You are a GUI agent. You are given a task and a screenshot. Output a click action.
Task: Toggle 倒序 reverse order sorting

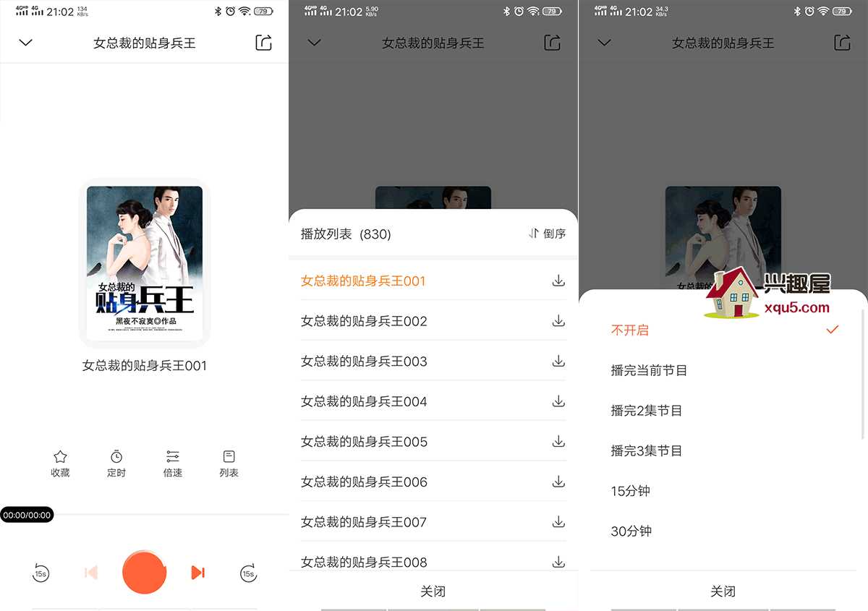point(547,234)
